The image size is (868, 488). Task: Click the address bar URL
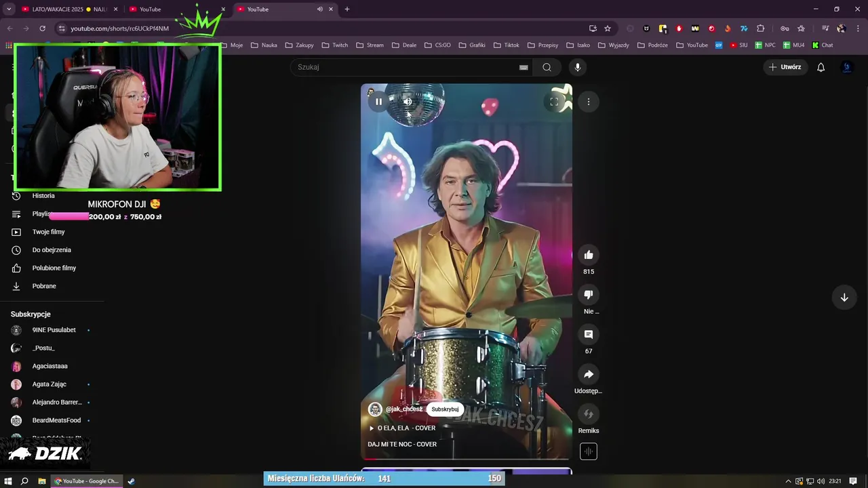pos(119,28)
